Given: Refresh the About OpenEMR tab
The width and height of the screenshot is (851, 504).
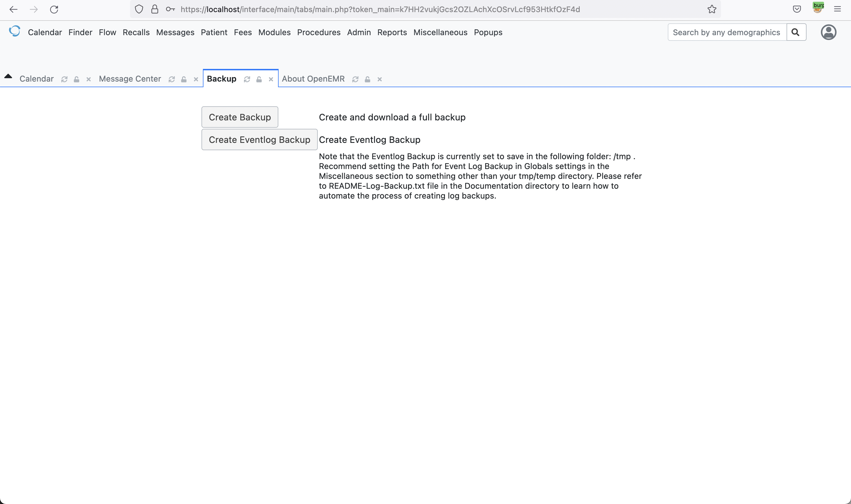Looking at the screenshot, I should coord(355,79).
